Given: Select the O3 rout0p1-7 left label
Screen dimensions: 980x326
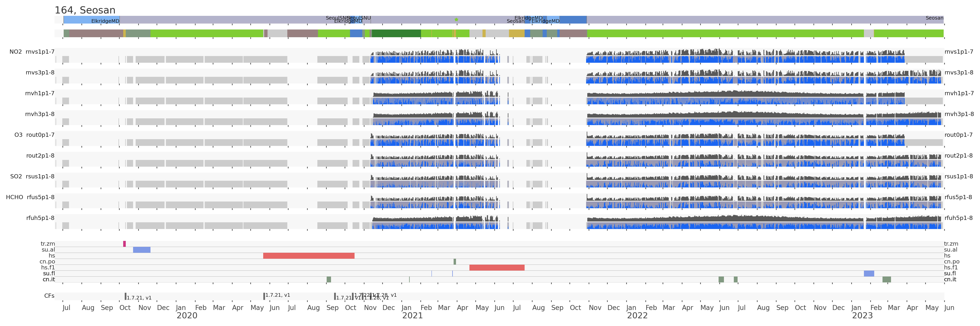Looking at the screenshot, I should pos(34,135).
